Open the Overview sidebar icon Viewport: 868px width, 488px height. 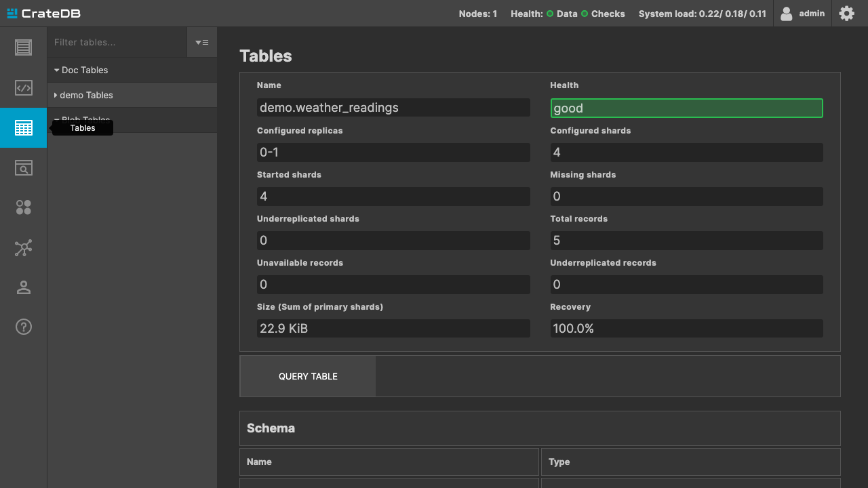tap(23, 47)
